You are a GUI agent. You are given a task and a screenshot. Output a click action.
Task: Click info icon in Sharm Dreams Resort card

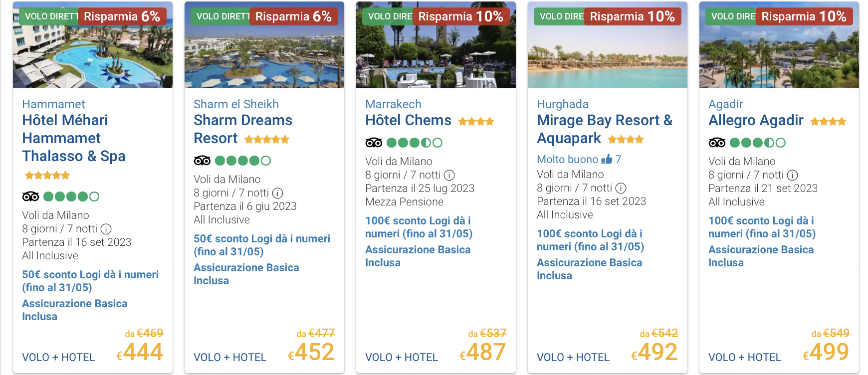coord(277,193)
